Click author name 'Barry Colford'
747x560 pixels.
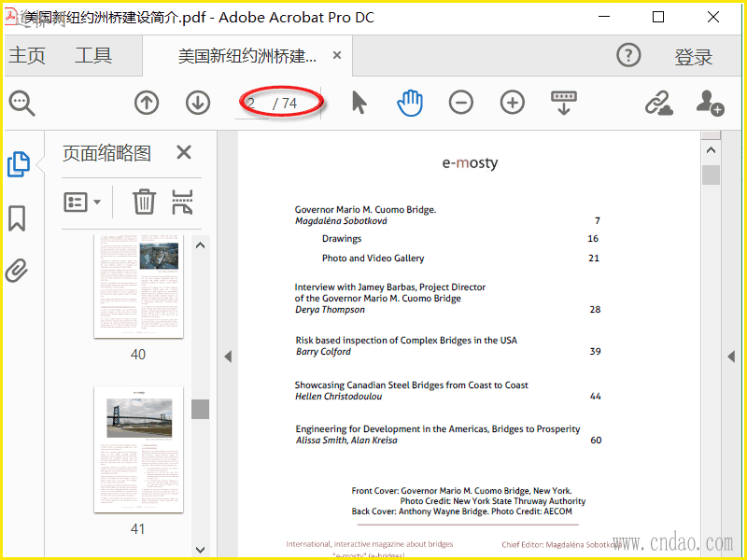point(323,352)
